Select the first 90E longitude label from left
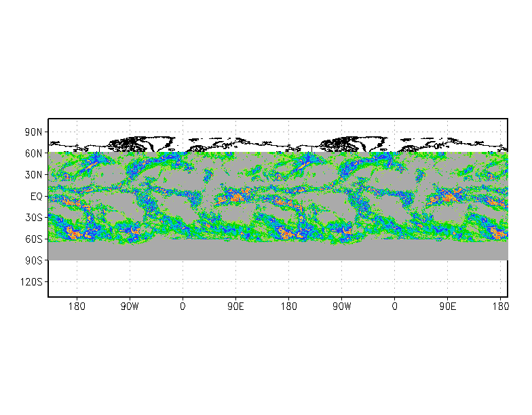Screen dimensions: 532x415 click(x=236, y=307)
